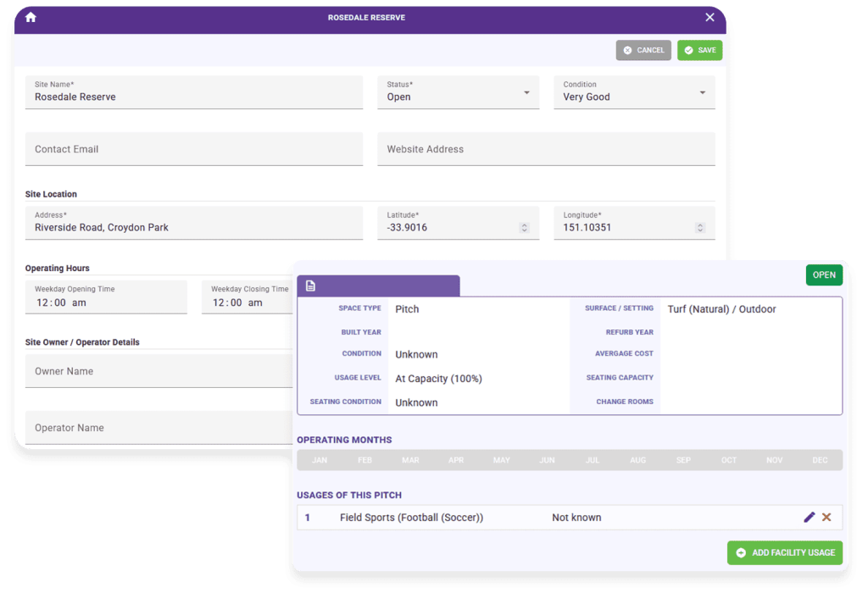This screenshot has width=868, height=610.
Task: Toggle JUN in operating months
Action: tap(547, 460)
